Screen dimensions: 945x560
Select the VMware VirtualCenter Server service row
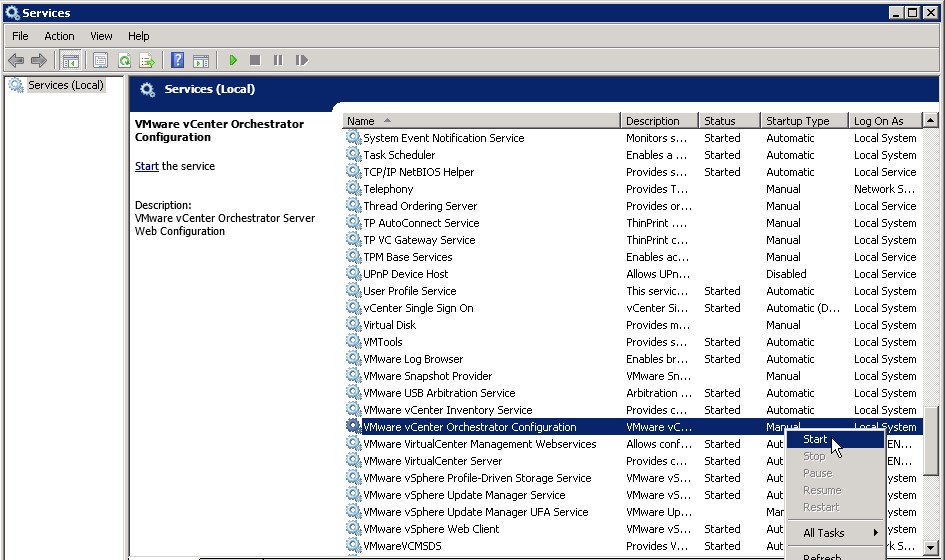tap(432, 461)
